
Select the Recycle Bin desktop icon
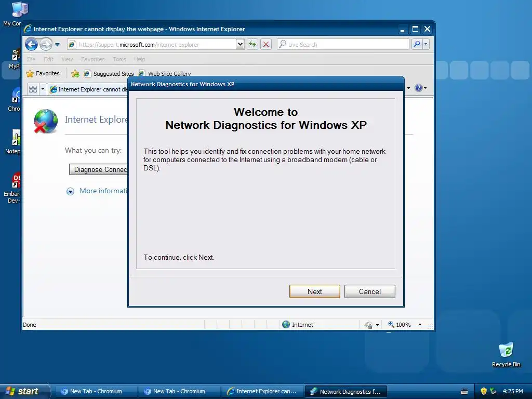(x=506, y=354)
